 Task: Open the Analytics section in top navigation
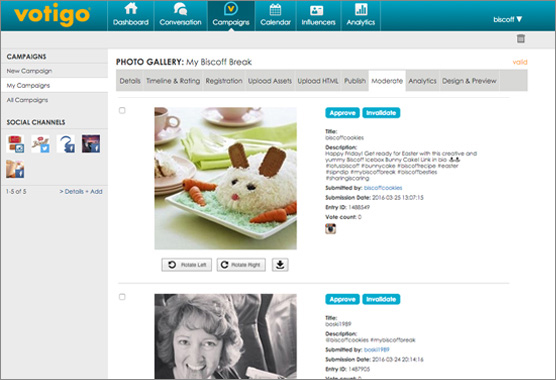pyautogui.click(x=361, y=15)
